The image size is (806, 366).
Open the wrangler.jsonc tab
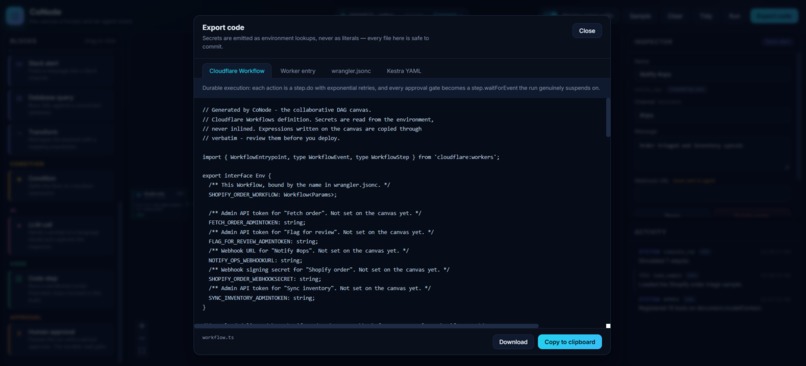click(x=351, y=71)
